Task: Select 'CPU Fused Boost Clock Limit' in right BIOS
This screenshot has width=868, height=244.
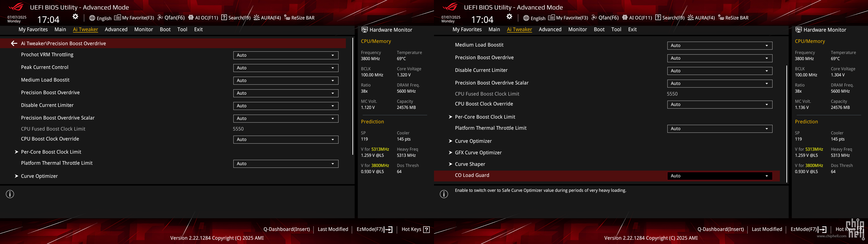Action: pos(487,94)
